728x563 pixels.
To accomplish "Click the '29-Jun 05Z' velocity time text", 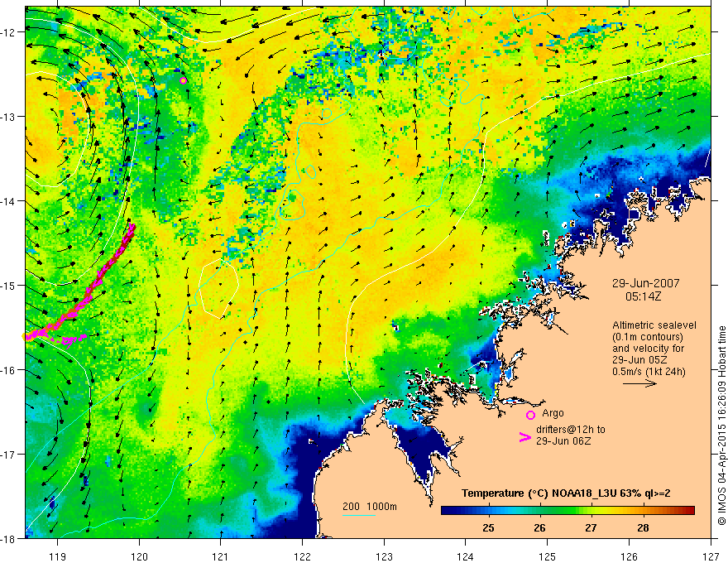I will (x=639, y=360).
